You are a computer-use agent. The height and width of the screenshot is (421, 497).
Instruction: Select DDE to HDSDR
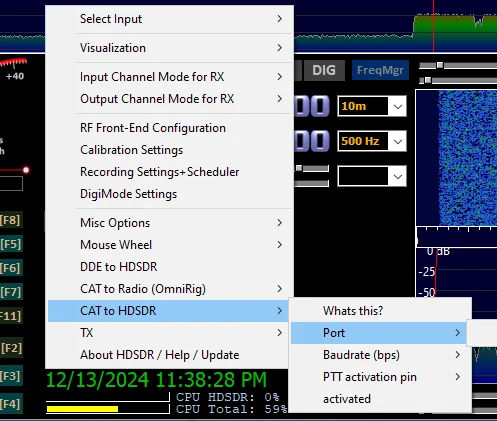coord(169,267)
